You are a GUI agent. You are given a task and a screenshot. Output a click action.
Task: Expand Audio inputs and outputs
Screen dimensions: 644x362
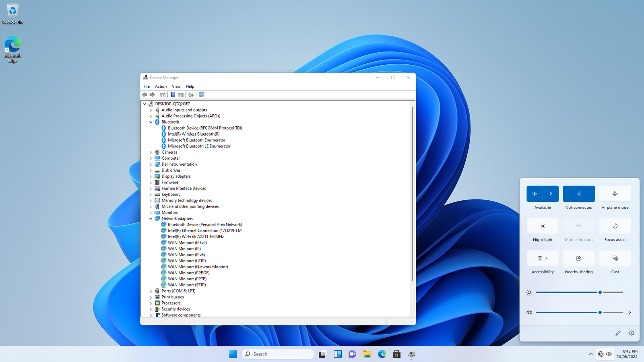click(x=151, y=110)
